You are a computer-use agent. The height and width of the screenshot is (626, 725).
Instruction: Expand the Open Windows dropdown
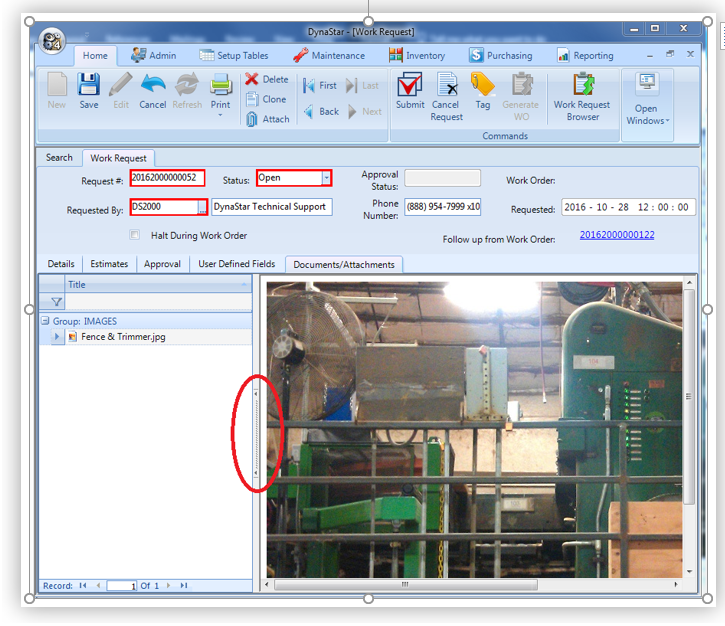pyautogui.click(x=646, y=121)
